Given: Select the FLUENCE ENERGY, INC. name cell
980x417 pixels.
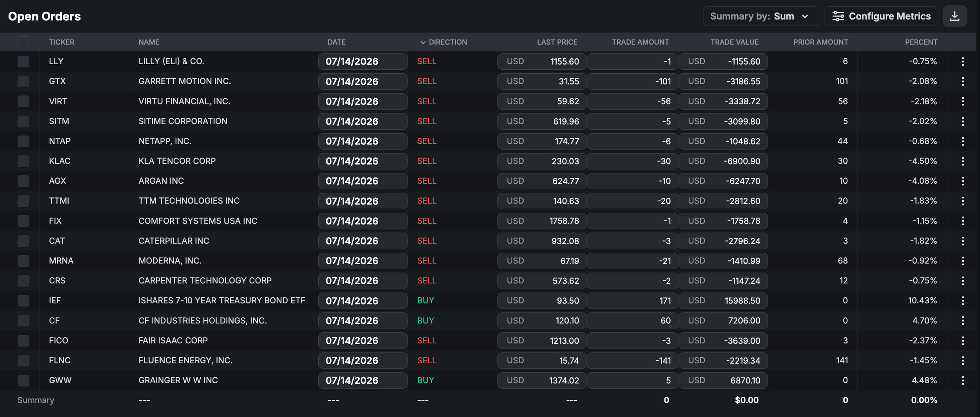Looking at the screenshot, I should pos(185,361).
